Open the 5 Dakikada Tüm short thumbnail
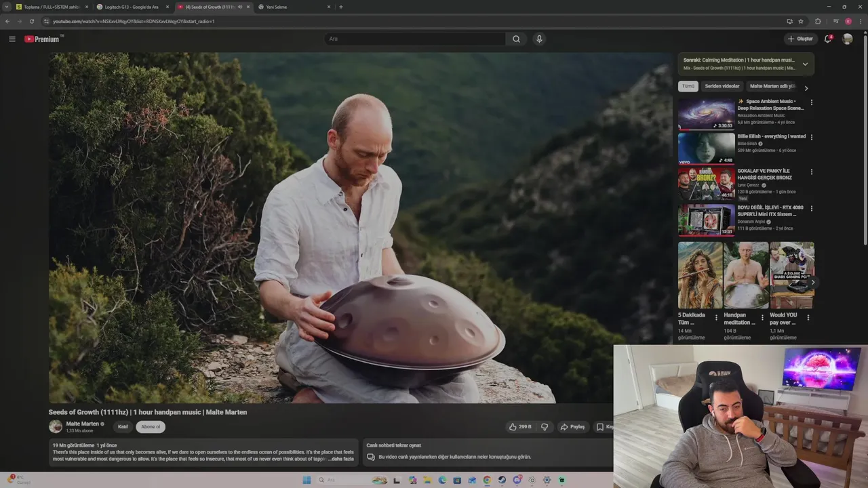The height and width of the screenshot is (488, 868). (x=700, y=275)
